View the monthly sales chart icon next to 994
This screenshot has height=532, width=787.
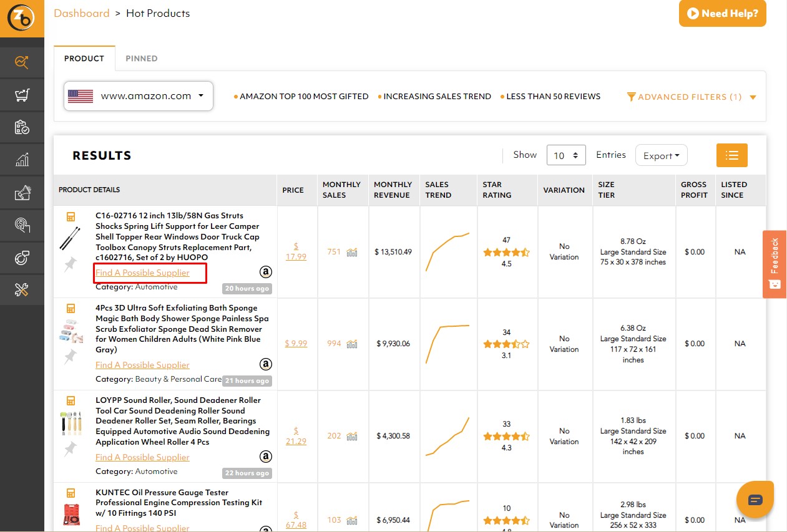click(351, 343)
